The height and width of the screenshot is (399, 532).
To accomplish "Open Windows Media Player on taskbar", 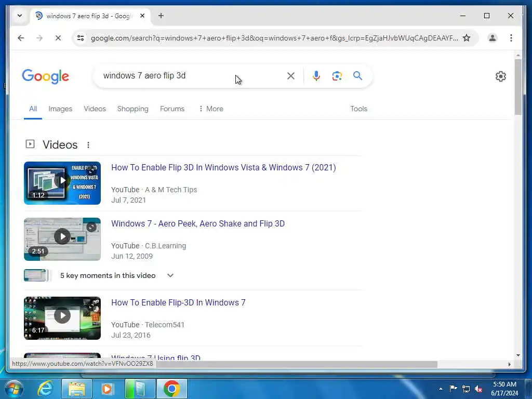I will point(107,389).
